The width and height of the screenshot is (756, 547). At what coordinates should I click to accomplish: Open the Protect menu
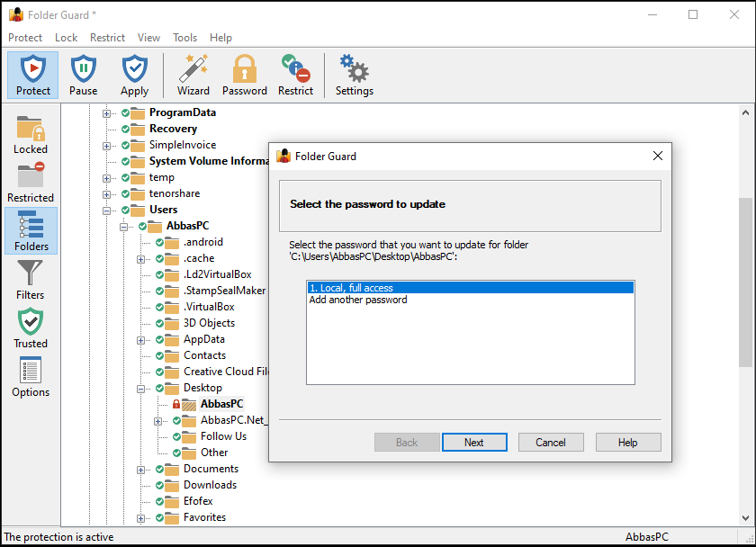pyautogui.click(x=25, y=38)
